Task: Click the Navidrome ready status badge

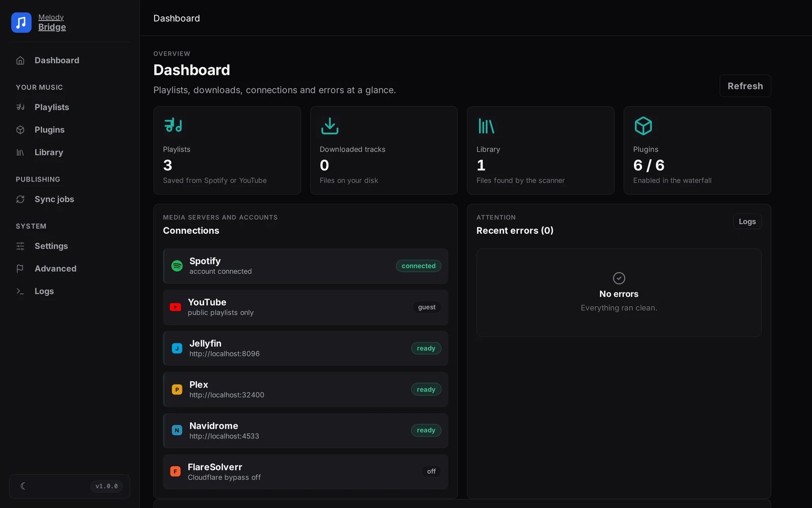Action: click(x=426, y=430)
